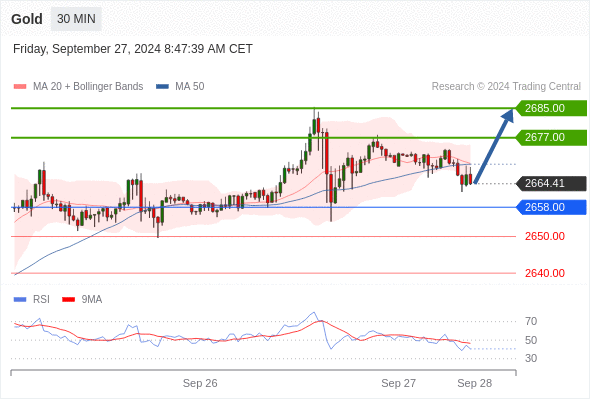Click the 2658.00 blue pivot label
This screenshot has height=400, width=590.
[551, 207]
